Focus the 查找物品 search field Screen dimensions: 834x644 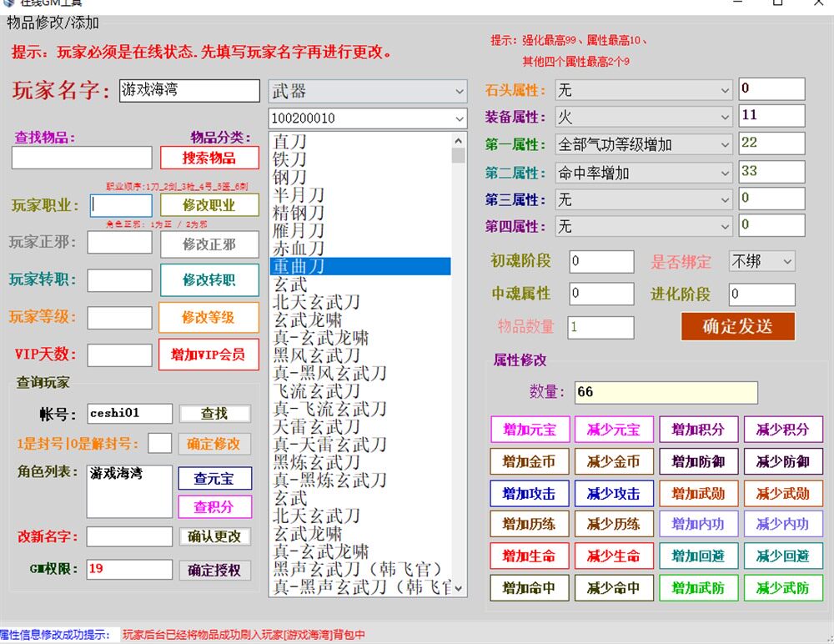82,158
